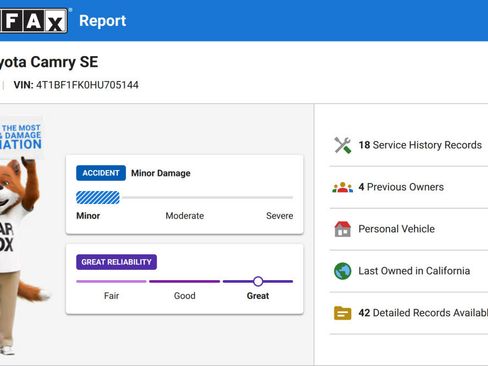The image size is (488, 366).
Task: Click the Good segment of reliability scale
Action: (184, 281)
